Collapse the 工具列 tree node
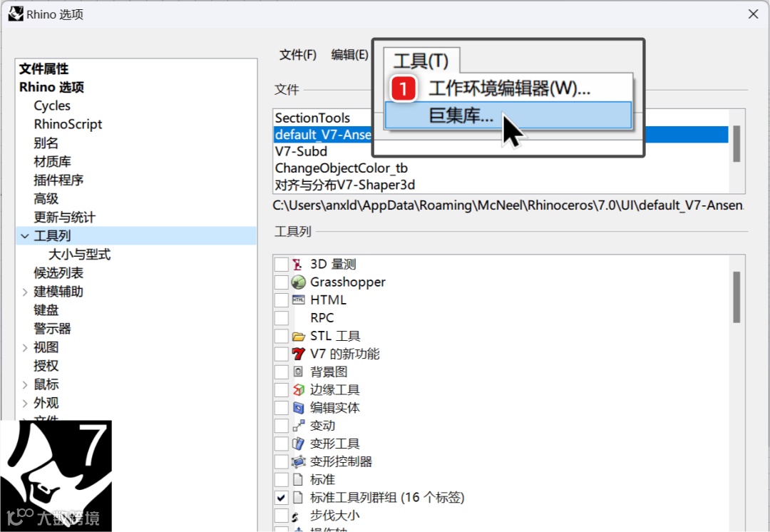The width and height of the screenshot is (770, 532). (24, 236)
